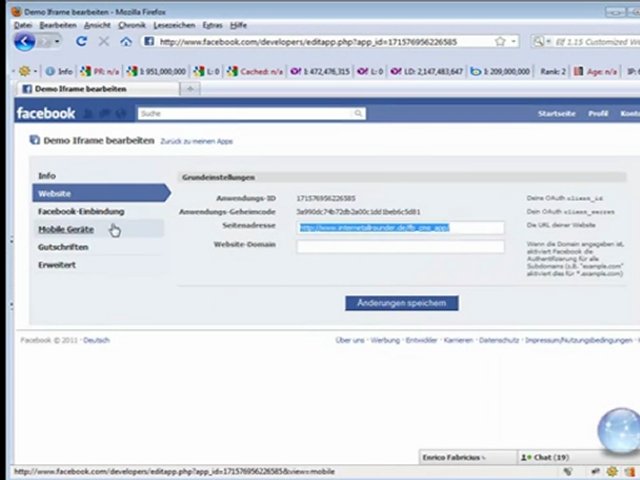Open the Erweitert section
Image resolution: width=640 pixels, height=480 pixels.
pyautogui.click(x=57, y=265)
